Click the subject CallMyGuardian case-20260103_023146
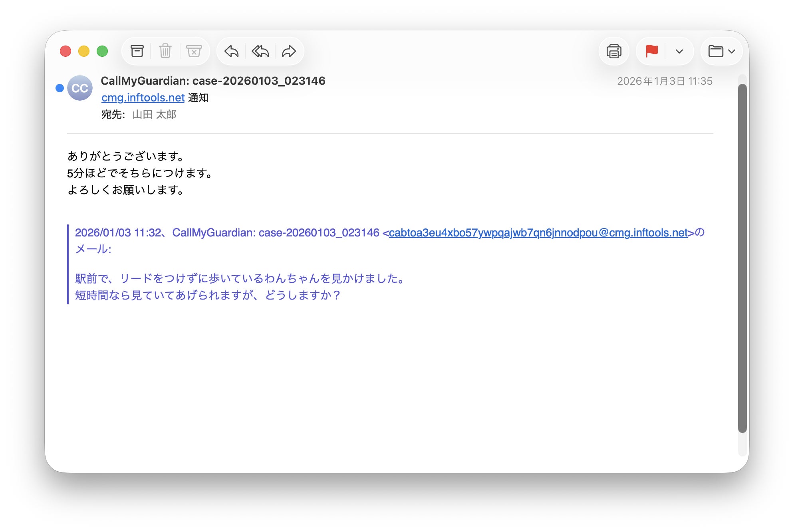This screenshot has width=794, height=532. (x=213, y=81)
